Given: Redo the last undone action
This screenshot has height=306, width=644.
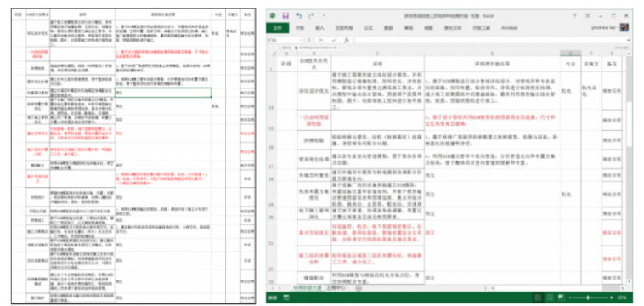Looking at the screenshot, I should click(x=311, y=15).
